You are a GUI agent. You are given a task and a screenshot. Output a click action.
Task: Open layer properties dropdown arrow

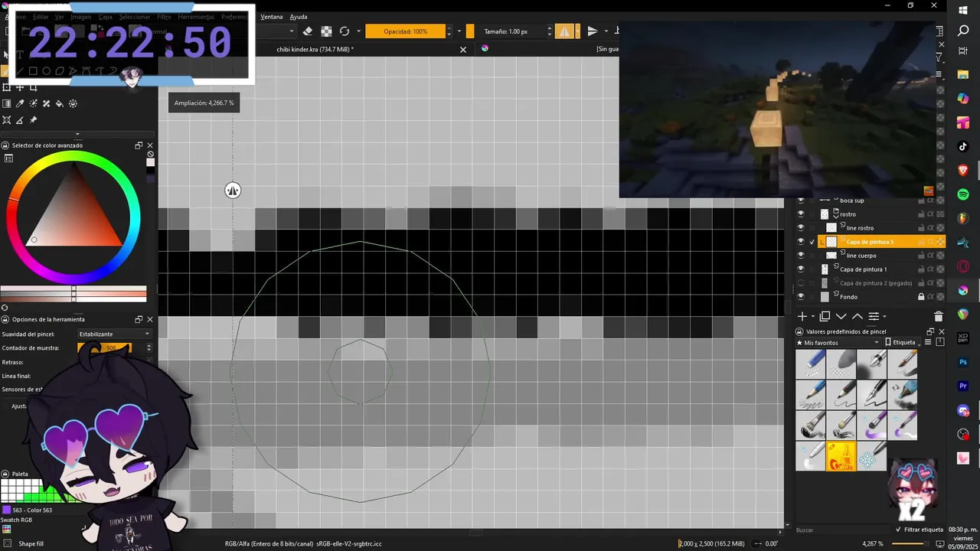coord(884,317)
